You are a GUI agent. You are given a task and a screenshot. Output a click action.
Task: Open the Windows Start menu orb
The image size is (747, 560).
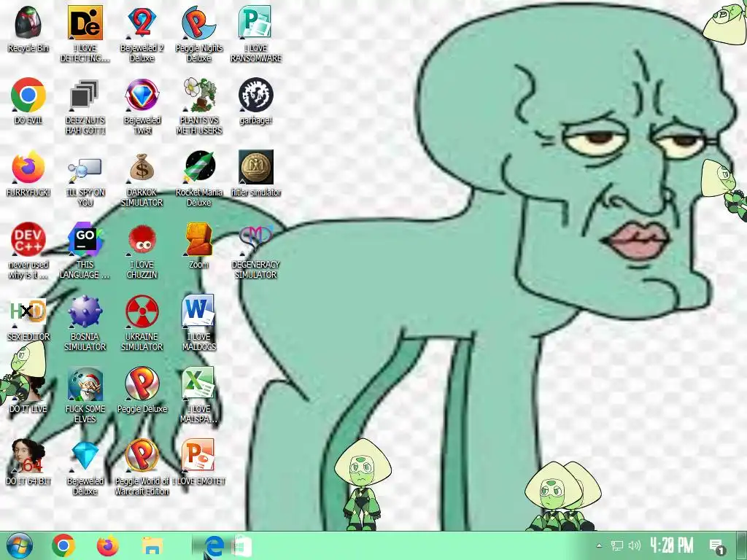click(20, 545)
